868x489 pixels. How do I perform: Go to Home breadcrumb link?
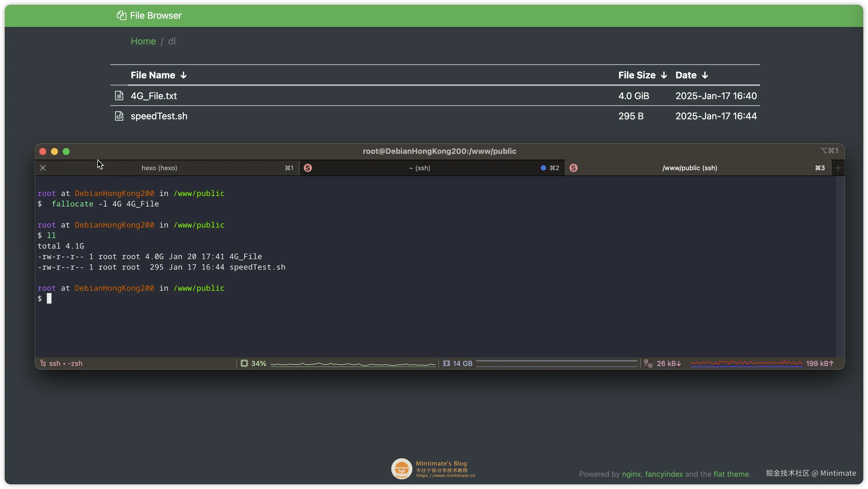[143, 41]
